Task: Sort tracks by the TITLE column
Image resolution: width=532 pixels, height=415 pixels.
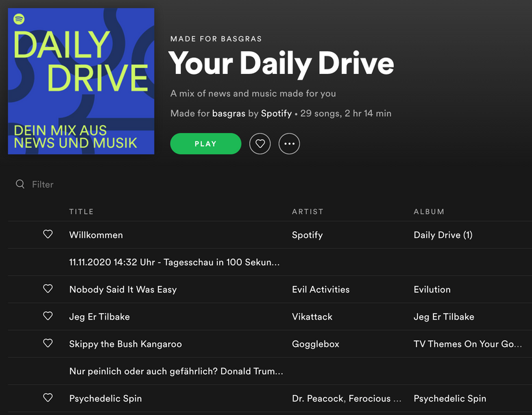Action: [x=82, y=212]
